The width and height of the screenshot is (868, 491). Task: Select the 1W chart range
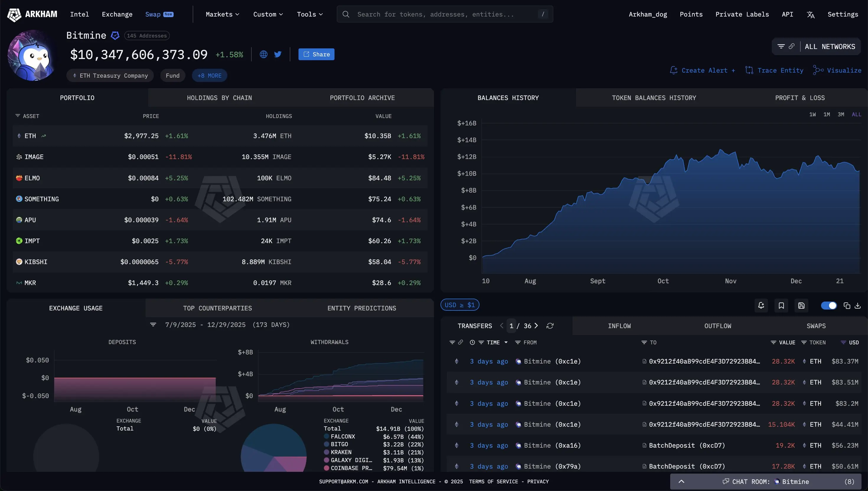812,115
